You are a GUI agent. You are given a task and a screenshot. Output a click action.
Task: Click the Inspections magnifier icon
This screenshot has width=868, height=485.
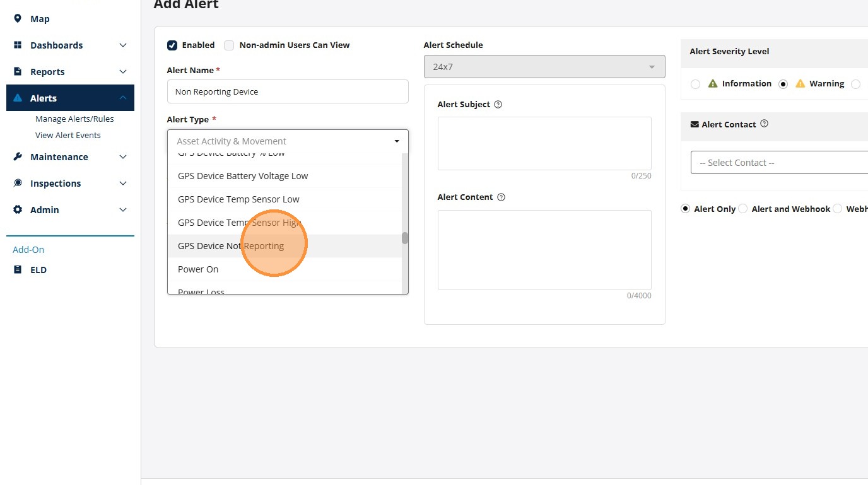18,184
